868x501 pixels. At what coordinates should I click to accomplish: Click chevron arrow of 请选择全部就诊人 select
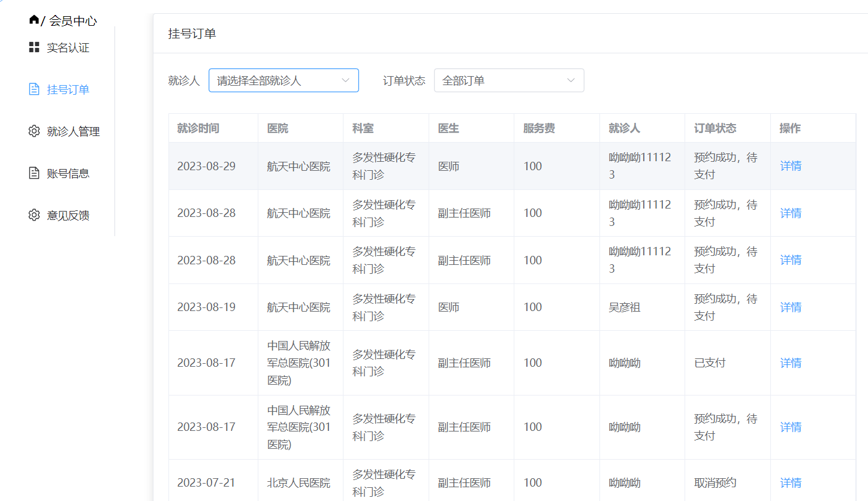point(345,80)
